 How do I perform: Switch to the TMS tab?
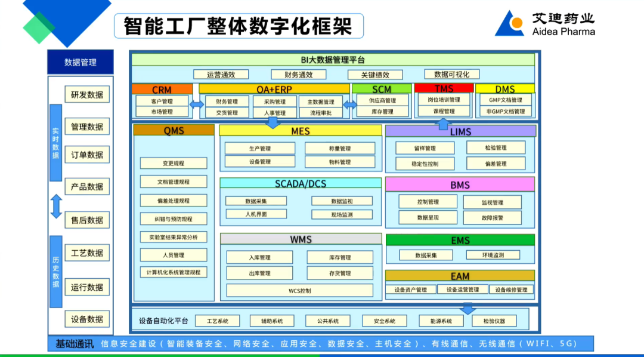coord(445,89)
